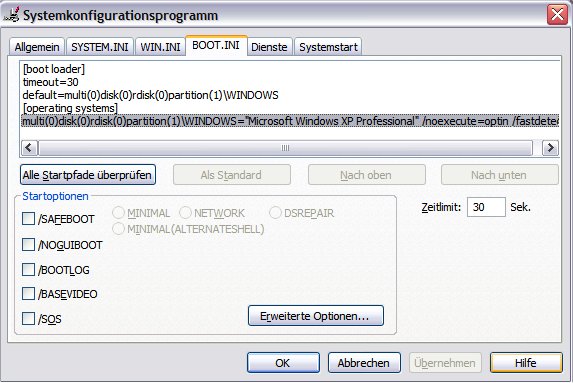Select the NETWORK radio button
This screenshot has width=573, height=383.
tap(185, 213)
